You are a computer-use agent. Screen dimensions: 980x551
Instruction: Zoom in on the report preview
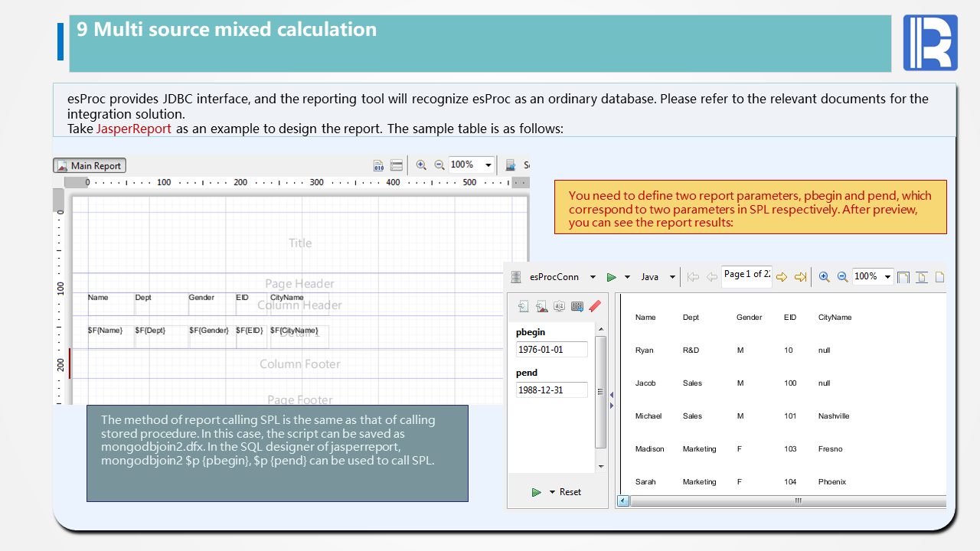click(825, 277)
